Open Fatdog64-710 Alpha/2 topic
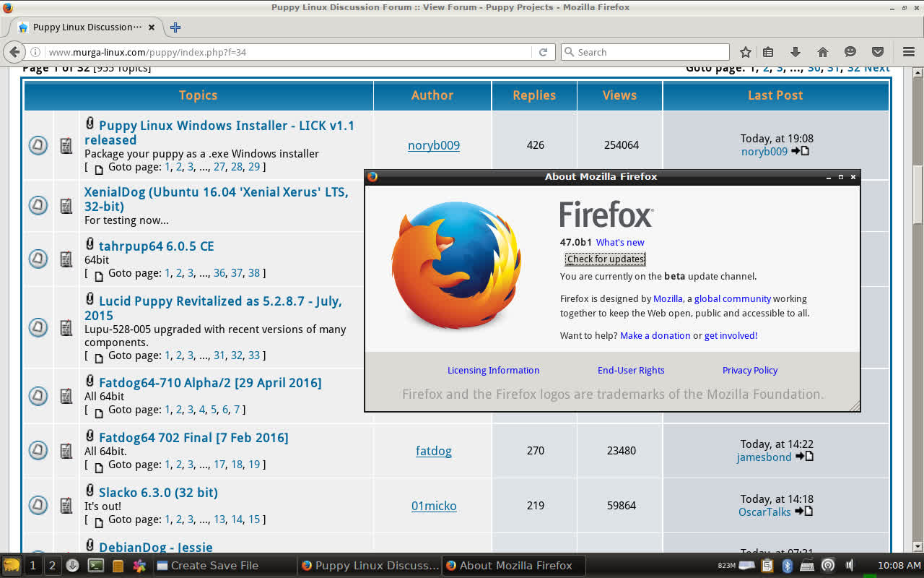This screenshot has height=578, width=924. click(x=210, y=382)
